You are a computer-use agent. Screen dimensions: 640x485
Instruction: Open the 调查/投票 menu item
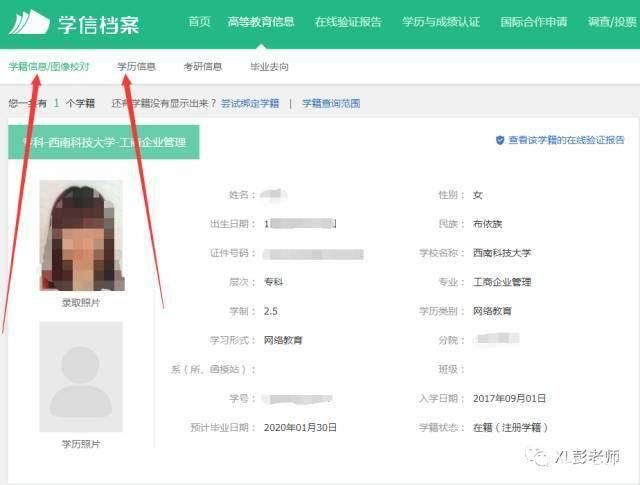click(612, 22)
